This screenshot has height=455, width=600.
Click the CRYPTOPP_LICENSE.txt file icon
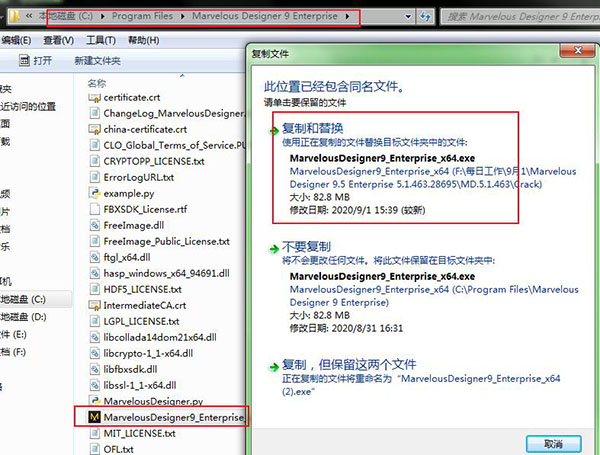pos(94,161)
